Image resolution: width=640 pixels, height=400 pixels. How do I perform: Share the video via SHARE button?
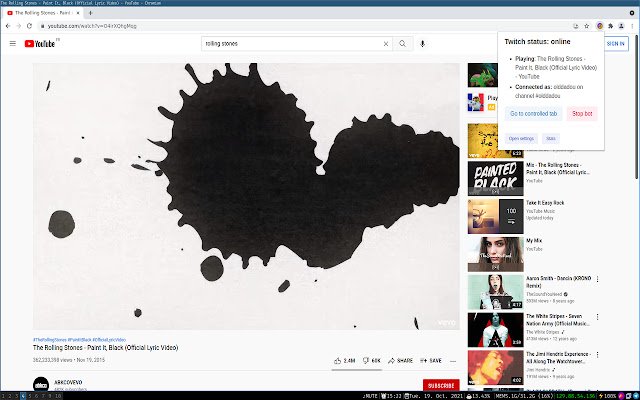click(x=400, y=361)
